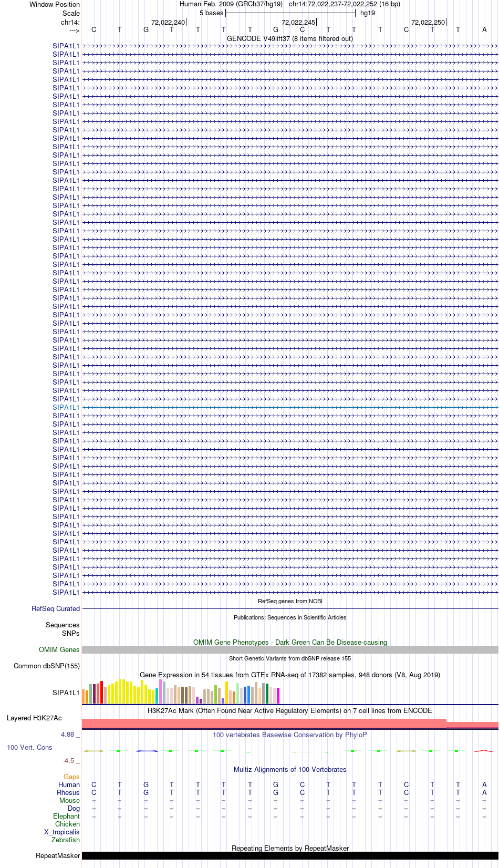Click the pink Layered H3K27Ac signal area
The height and width of the screenshot is (868, 499).
(290, 724)
